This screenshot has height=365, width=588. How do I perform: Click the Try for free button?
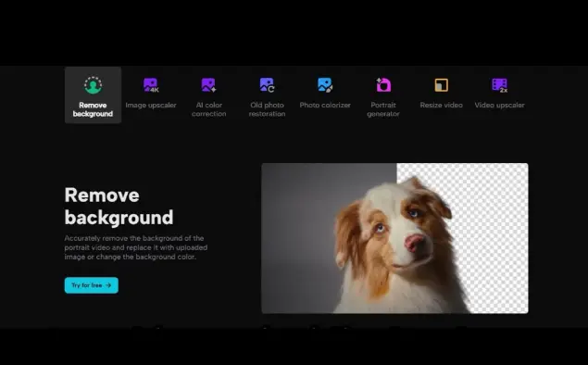[92, 285]
